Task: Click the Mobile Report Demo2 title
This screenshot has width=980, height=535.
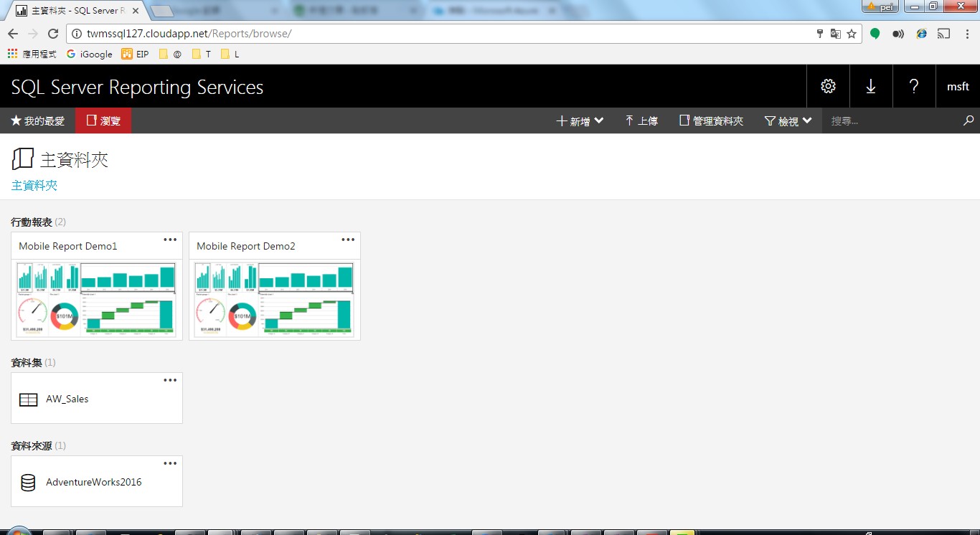Action: pyautogui.click(x=246, y=246)
